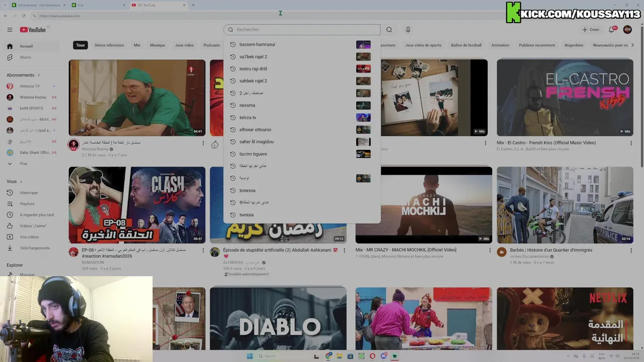Choose suggestion "nessma"
644x362 pixels.
(x=302, y=105)
